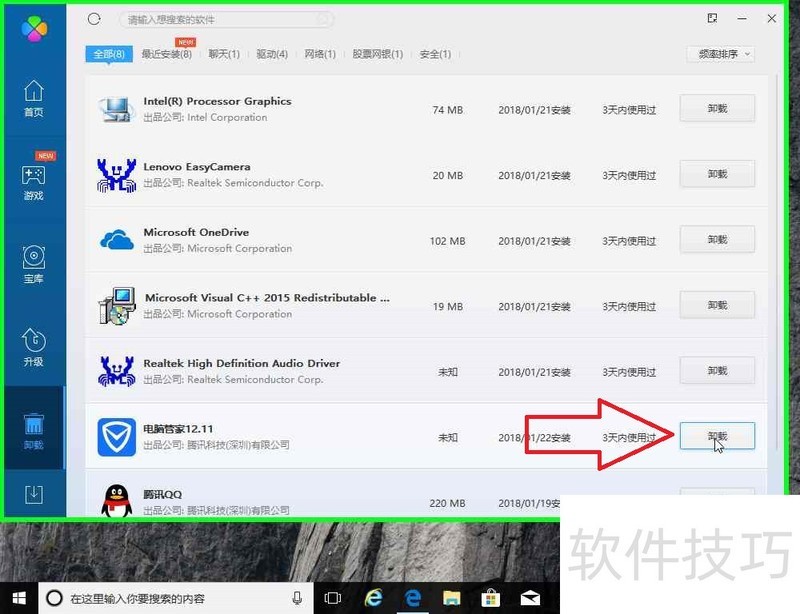Viewport: 800px width, 614px height.
Task: Uninstall Lenovo EasyCamera
Action: pos(717,174)
